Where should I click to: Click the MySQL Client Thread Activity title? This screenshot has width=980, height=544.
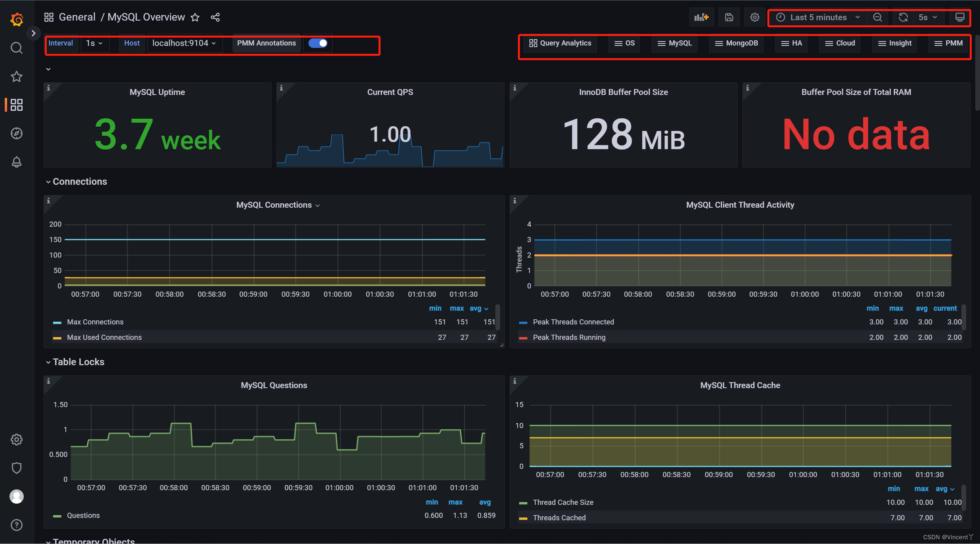pyautogui.click(x=740, y=205)
